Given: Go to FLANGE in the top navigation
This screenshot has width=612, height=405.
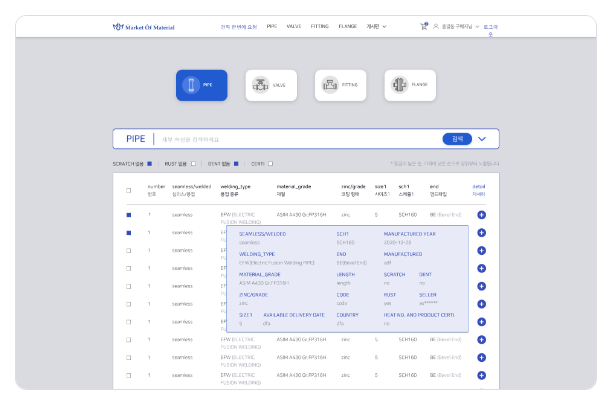Looking at the screenshot, I should point(350,25).
